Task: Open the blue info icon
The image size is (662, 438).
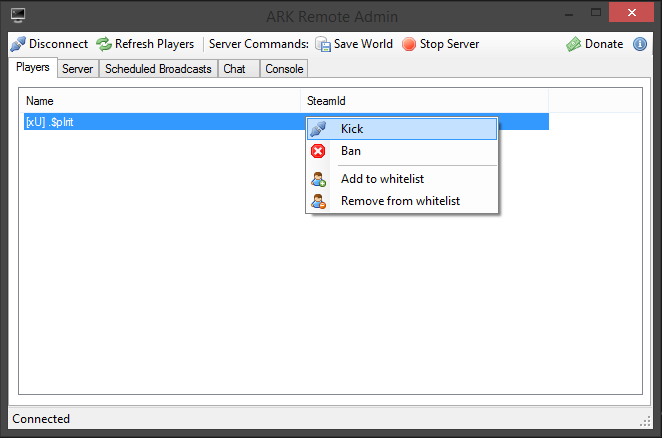Action: point(640,44)
